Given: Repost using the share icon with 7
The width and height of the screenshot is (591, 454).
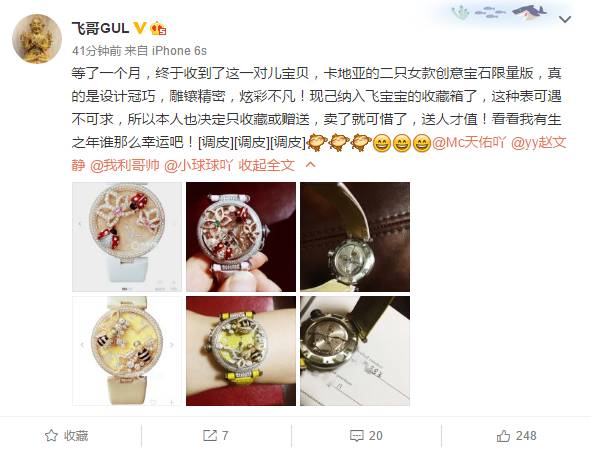Looking at the screenshot, I should [x=216, y=436].
